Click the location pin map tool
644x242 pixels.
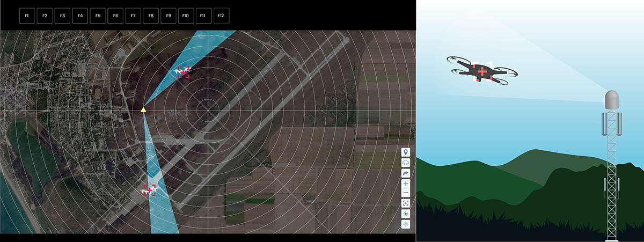pyautogui.click(x=406, y=152)
